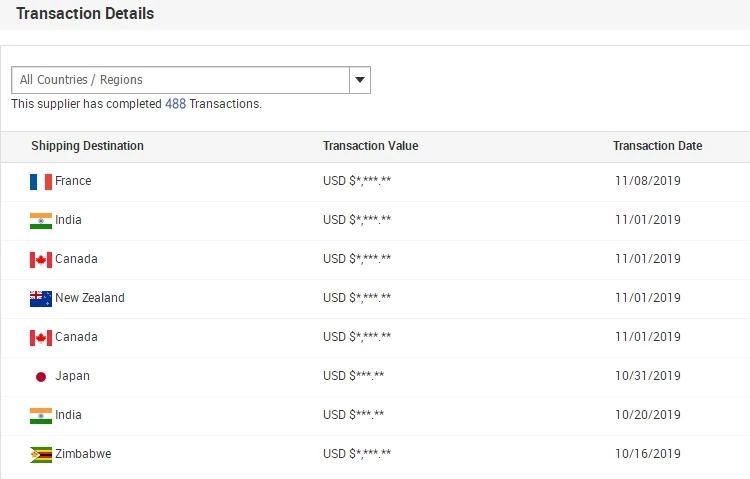The image size is (750, 479).
Task: Select the Transaction Value column header
Action: coord(370,146)
